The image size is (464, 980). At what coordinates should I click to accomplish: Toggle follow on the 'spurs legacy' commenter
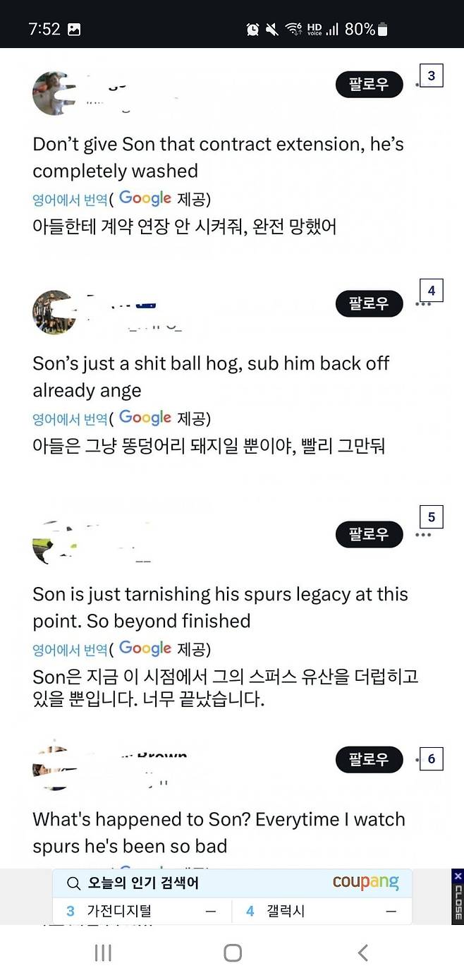[369, 534]
